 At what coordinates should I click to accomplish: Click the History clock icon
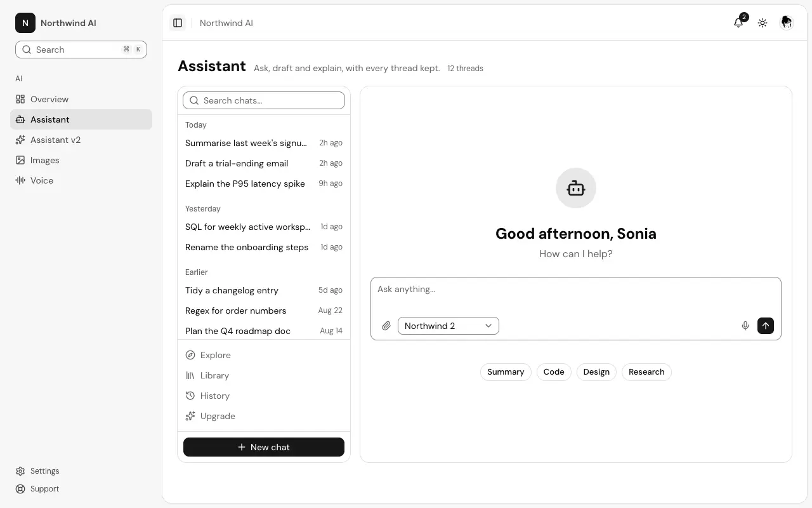click(x=190, y=396)
